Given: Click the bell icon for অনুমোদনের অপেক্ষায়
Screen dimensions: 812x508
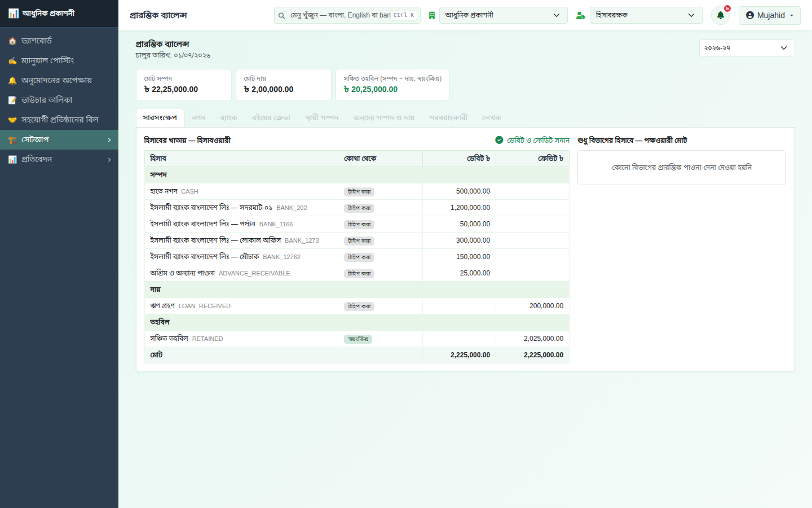Looking at the screenshot, I should (x=12, y=81).
